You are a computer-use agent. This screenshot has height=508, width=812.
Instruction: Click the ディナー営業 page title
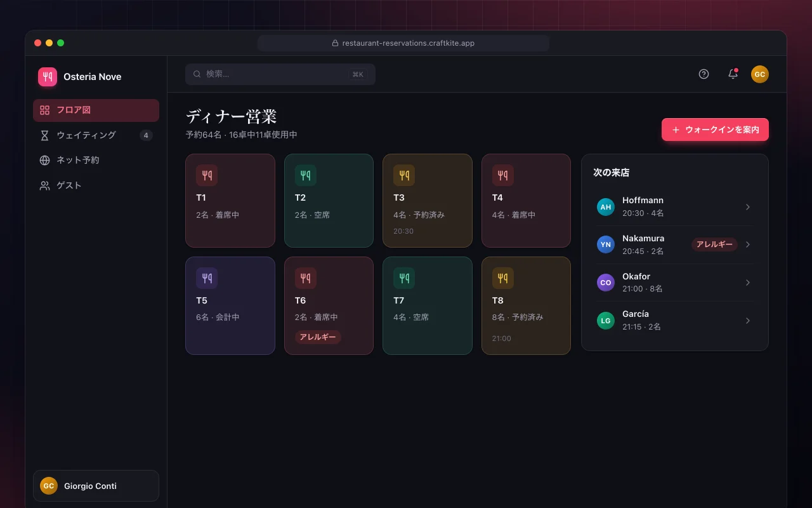coord(231,117)
